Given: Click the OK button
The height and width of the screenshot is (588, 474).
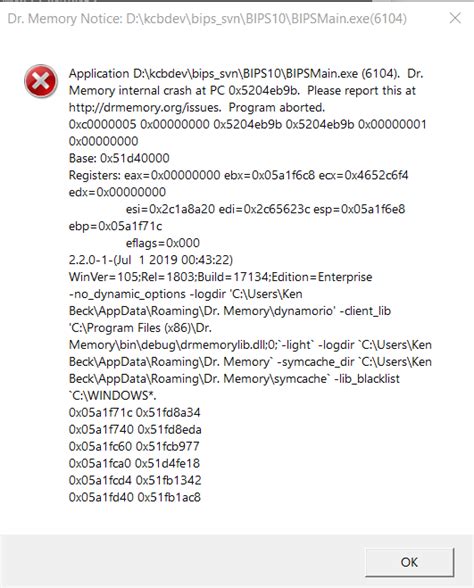Looking at the screenshot, I should (x=410, y=562).
